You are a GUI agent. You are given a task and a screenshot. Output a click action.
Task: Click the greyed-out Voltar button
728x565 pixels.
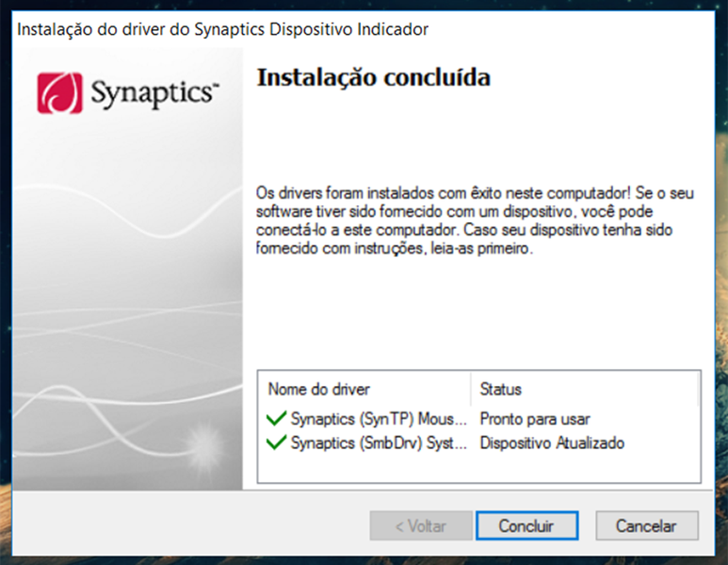pos(420,525)
